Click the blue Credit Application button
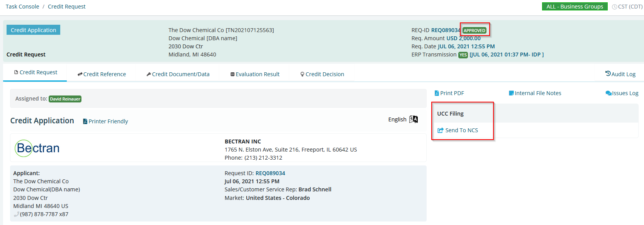 click(x=33, y=30)
